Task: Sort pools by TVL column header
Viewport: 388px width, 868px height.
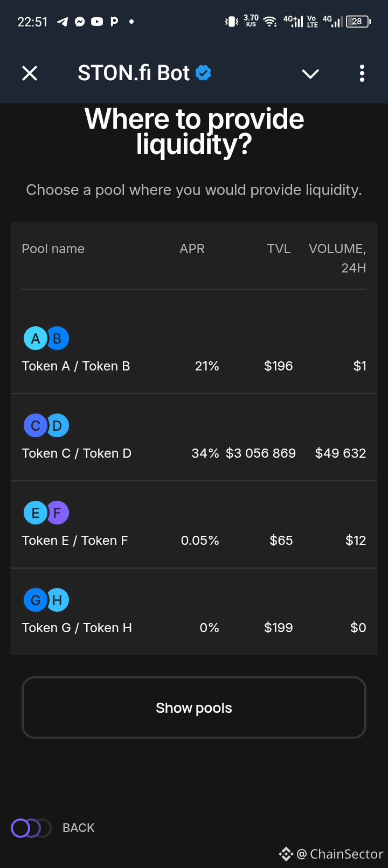Action: 279,249
